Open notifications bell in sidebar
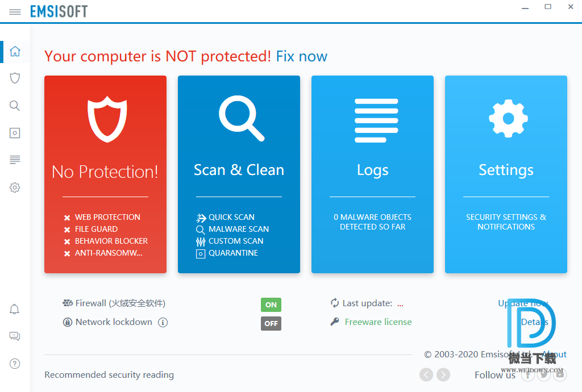The image size is (582, 392). [14, 309]
